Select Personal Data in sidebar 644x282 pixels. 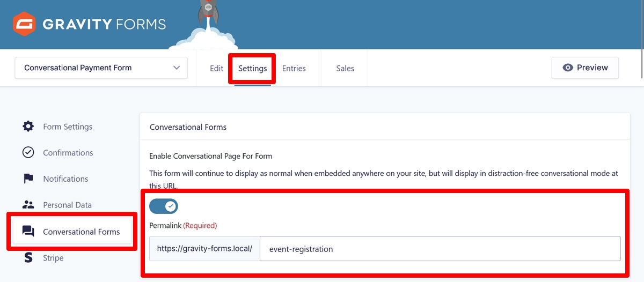[x=69, y=205]
